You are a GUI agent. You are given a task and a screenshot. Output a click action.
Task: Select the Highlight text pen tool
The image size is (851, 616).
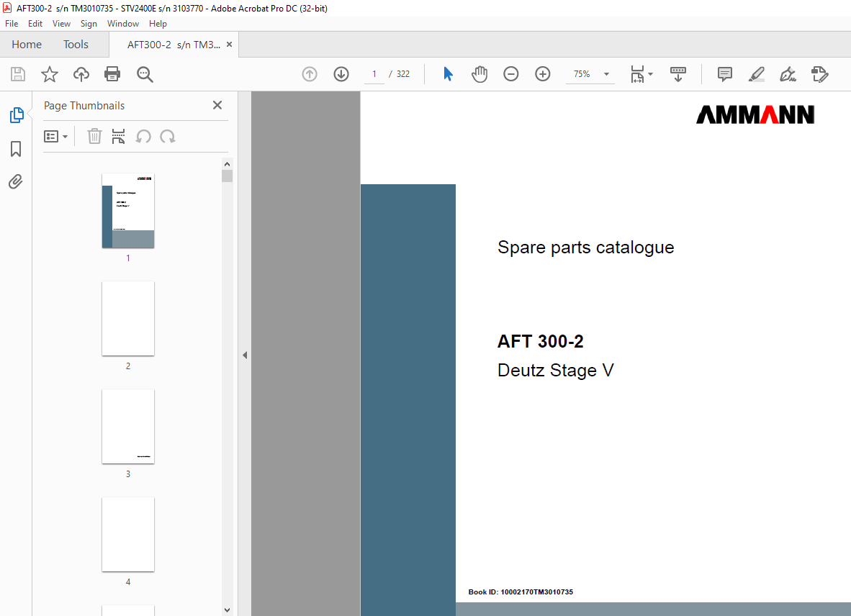coord(757,74)
